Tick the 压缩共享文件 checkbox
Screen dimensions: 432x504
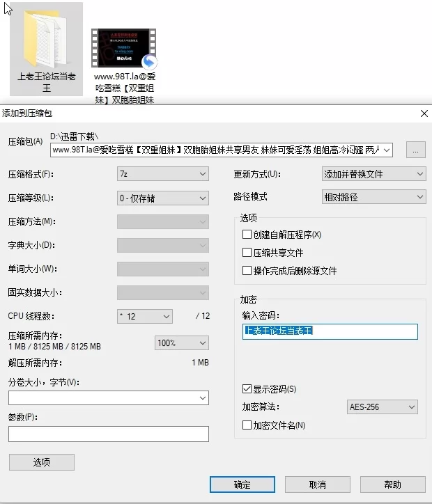(247, 253)
